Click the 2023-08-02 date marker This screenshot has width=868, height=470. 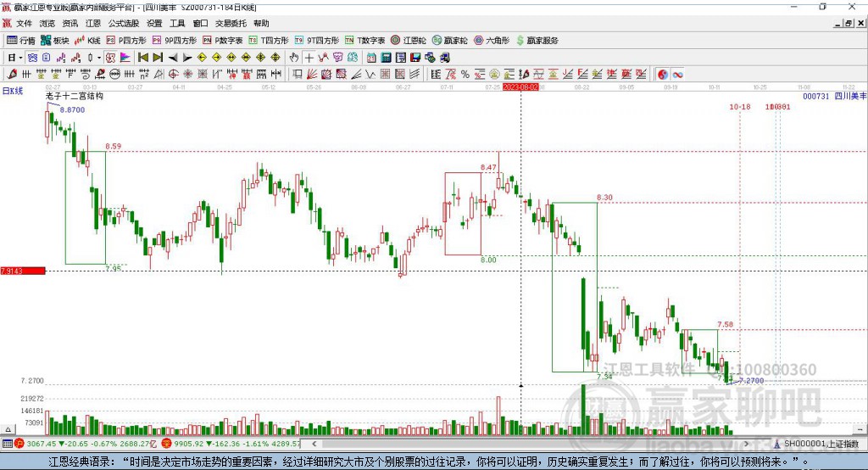(520, 87)
